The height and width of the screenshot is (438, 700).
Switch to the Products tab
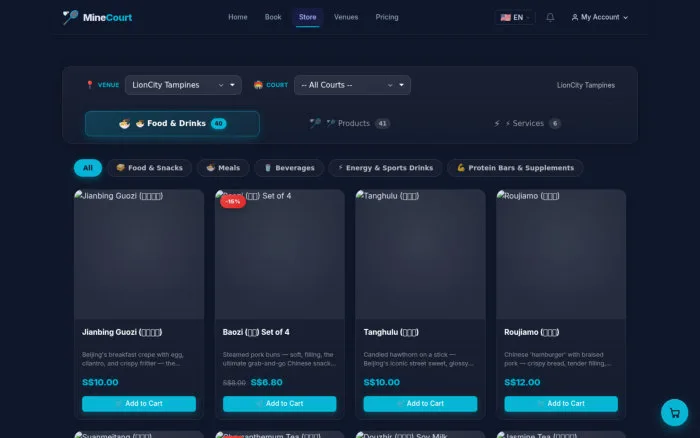pos(350,123)
